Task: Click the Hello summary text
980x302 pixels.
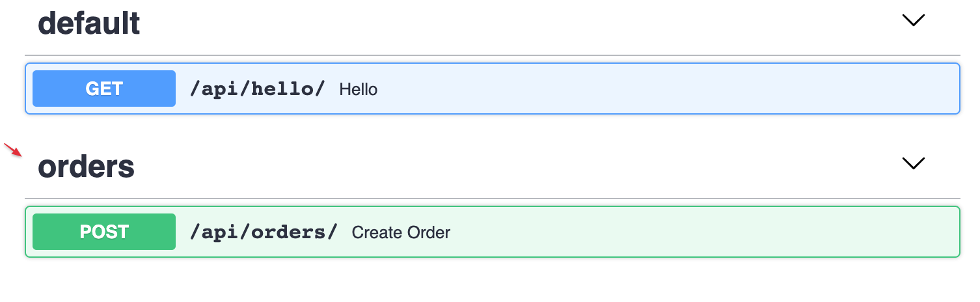Action: click(x=359, y=89)
